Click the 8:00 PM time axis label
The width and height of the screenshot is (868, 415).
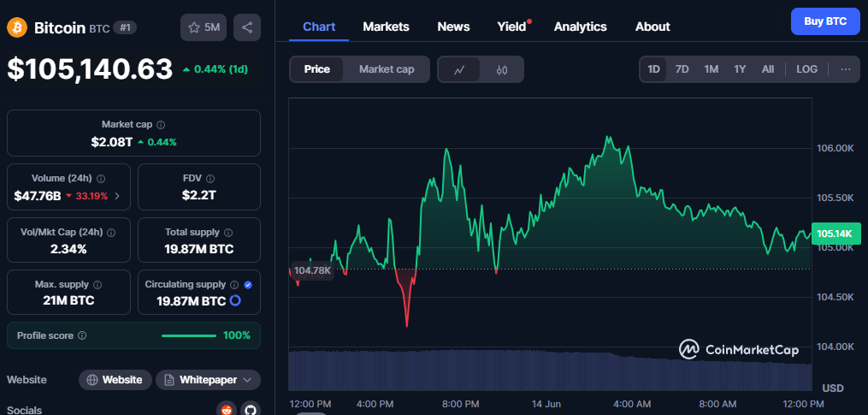point(461,404)
